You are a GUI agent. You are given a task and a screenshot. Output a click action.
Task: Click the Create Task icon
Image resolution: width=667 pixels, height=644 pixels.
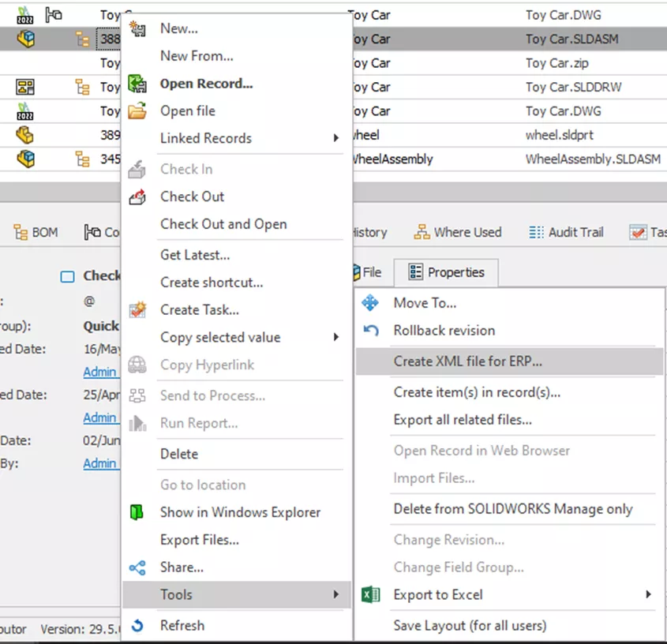(137, 310)
